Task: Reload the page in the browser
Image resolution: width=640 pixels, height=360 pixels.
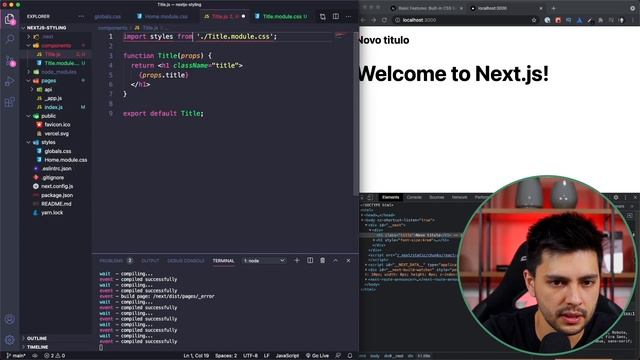Action: 384,20
